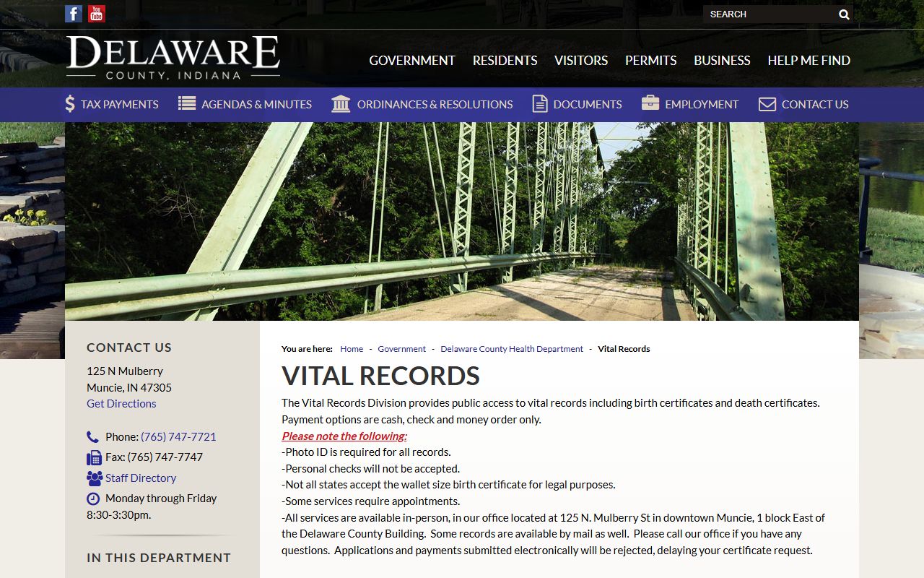This screenshot has height=578, width=924.
Task: Click the fax machine icon
Action: [x=94, y=457]
